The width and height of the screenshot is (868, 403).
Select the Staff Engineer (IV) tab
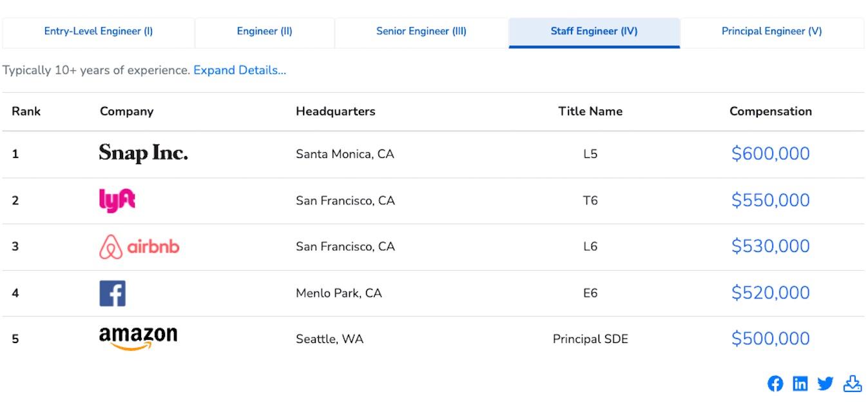594,32
